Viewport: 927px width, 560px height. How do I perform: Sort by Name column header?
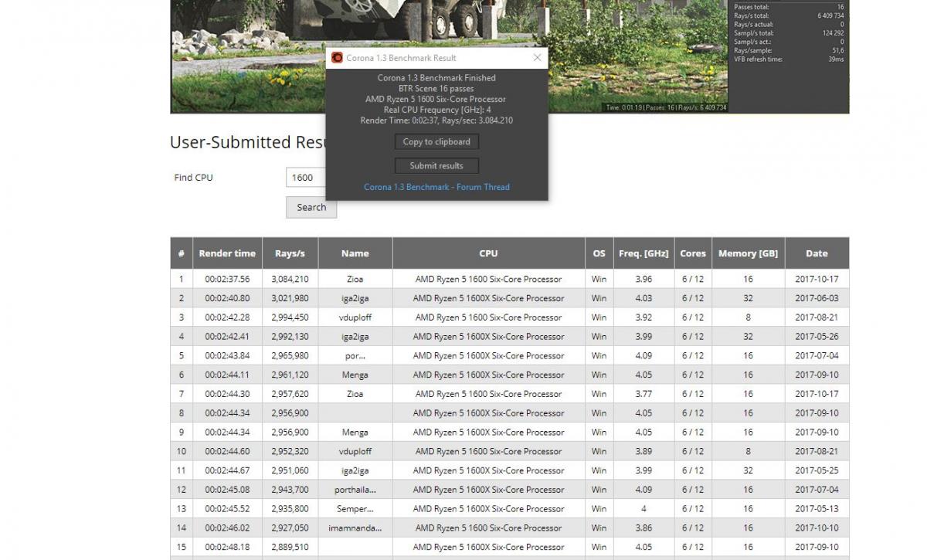point(355,253)
